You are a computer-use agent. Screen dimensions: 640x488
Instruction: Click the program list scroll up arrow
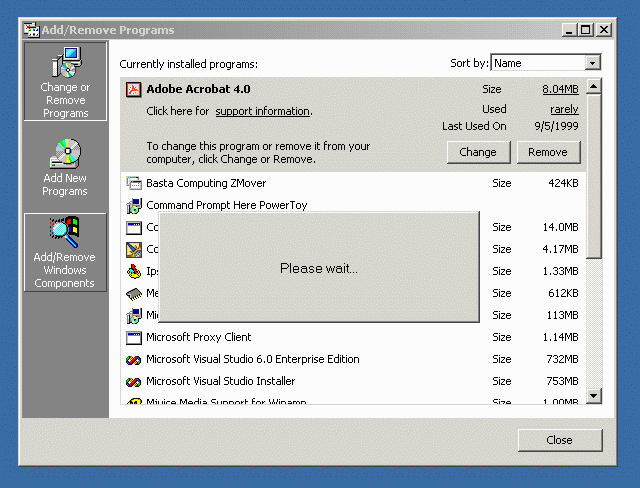[594, 86]
